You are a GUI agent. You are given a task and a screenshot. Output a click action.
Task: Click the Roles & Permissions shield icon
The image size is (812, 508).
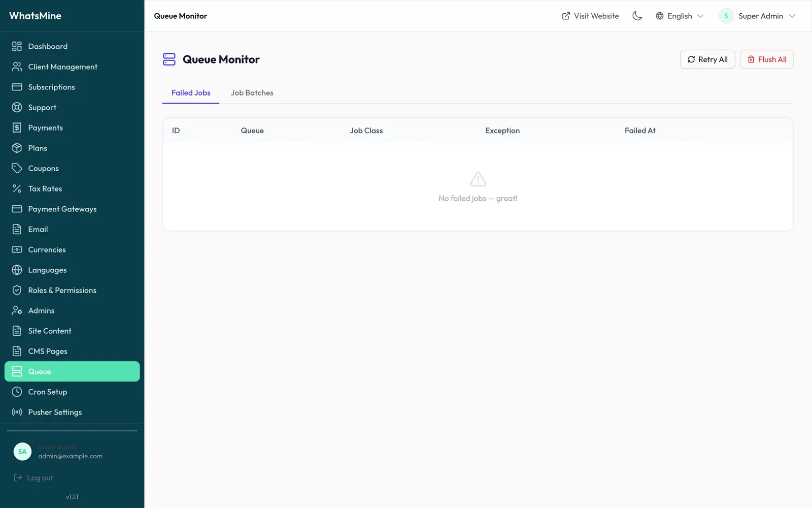[17, 290]
